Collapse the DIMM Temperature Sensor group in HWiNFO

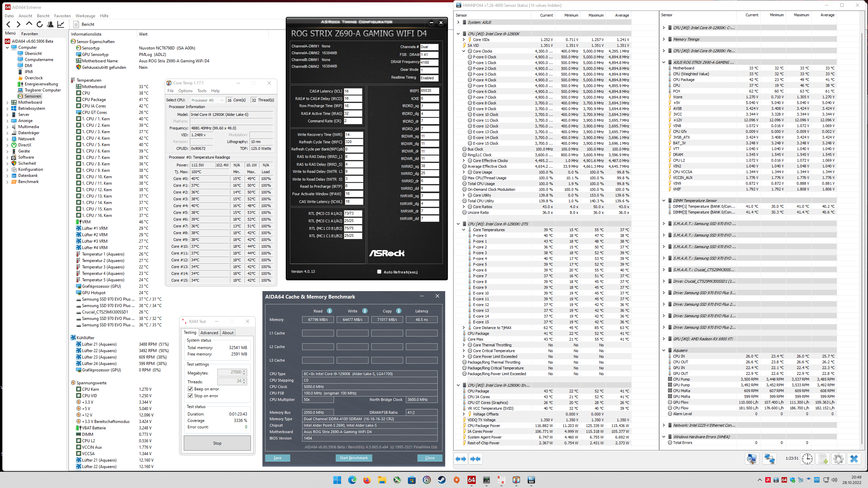(664, 201)
